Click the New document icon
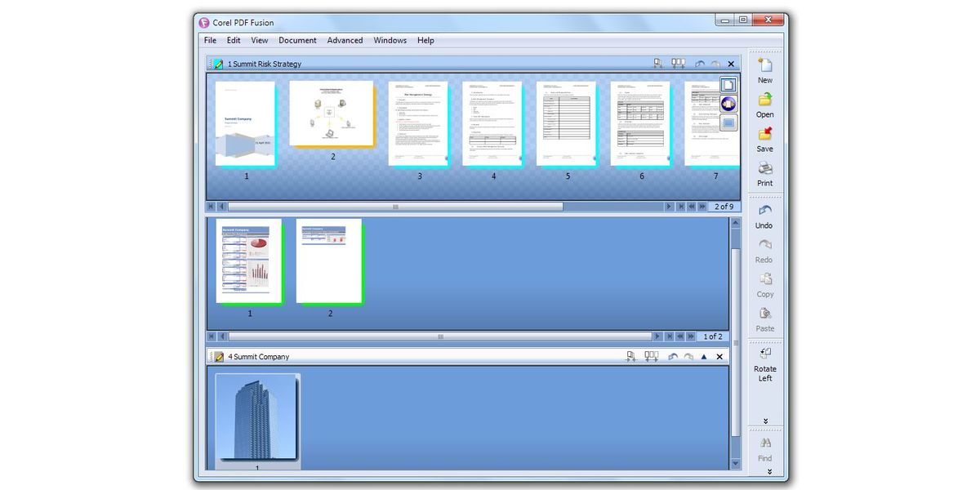Screen dimensions: 980x490 [x=764, y=66]
